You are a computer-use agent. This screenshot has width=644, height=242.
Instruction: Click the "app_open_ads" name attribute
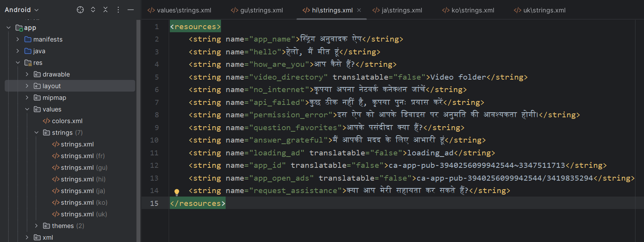(x=281, y=178)
